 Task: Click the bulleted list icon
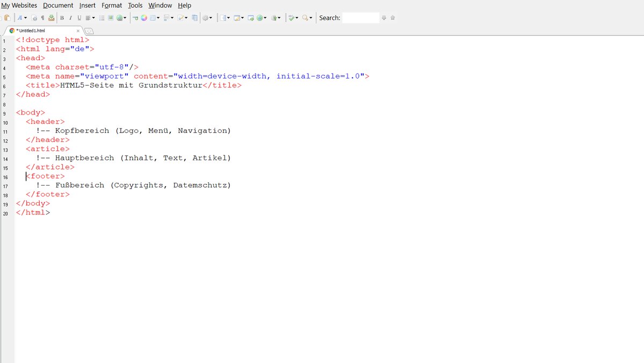(x=102, y=18)
